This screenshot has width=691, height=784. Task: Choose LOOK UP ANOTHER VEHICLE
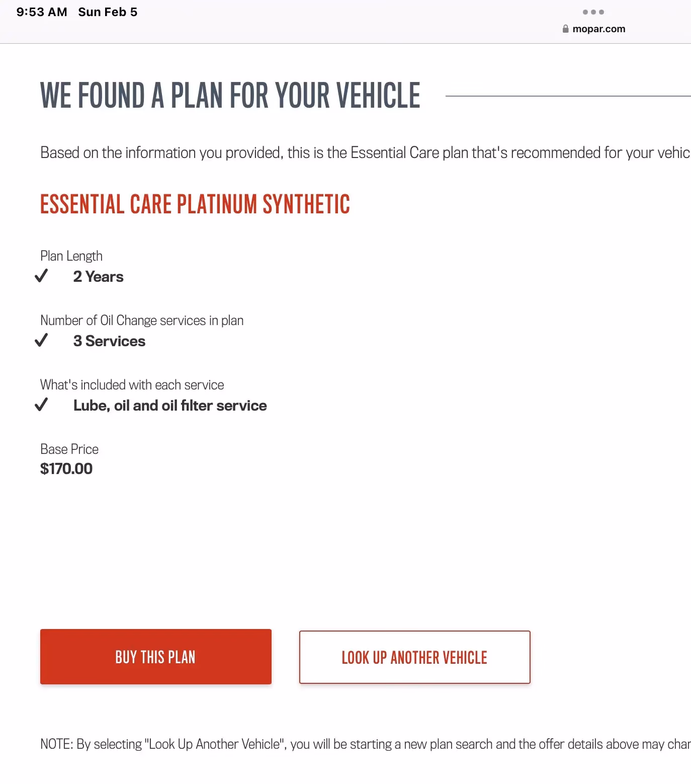click(x=414, y=657)
